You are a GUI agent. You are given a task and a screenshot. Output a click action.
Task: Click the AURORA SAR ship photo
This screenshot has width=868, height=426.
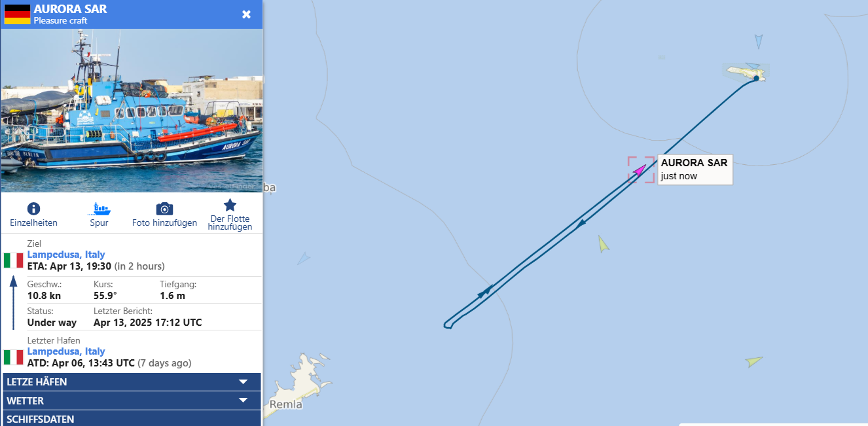point(132,111)
